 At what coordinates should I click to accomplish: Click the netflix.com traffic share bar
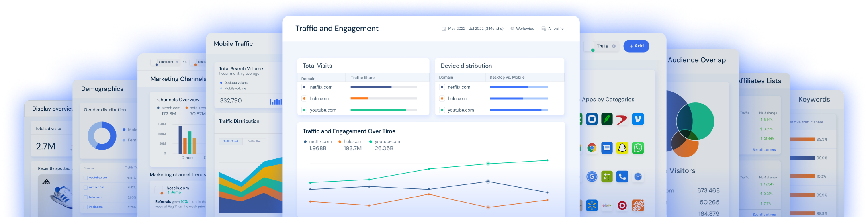click(x=383, y=87)
